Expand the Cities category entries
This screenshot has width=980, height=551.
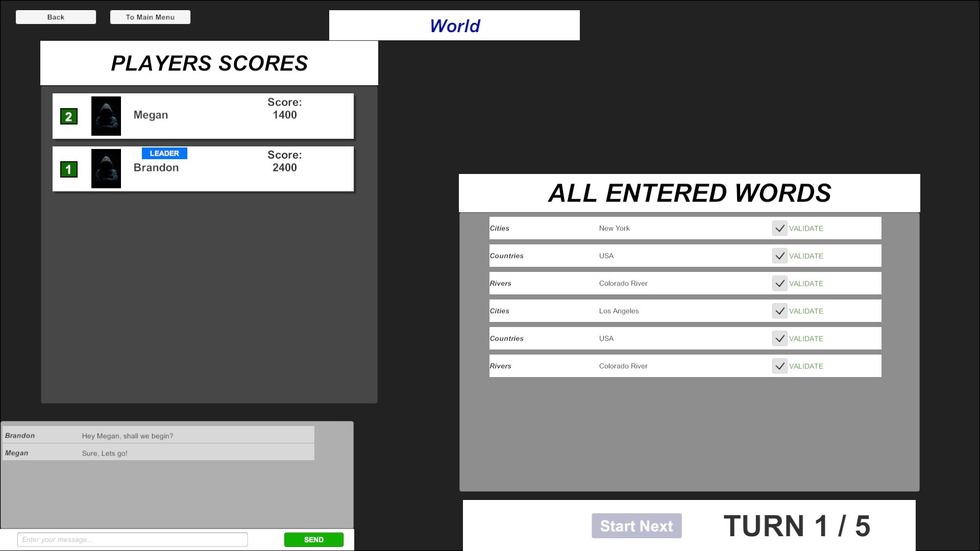499,228
